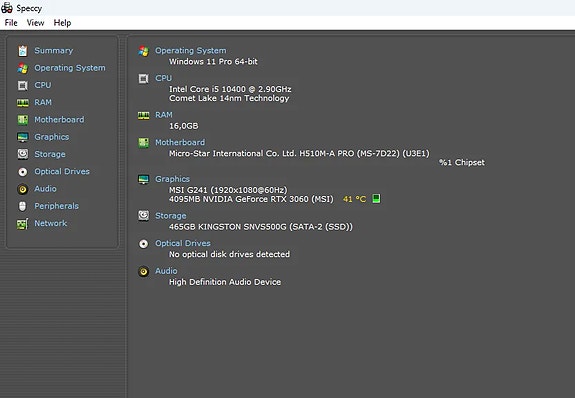575x398 pixels.
Task: Click the Storage drive icon in sidebar
Action: point(23,154)
